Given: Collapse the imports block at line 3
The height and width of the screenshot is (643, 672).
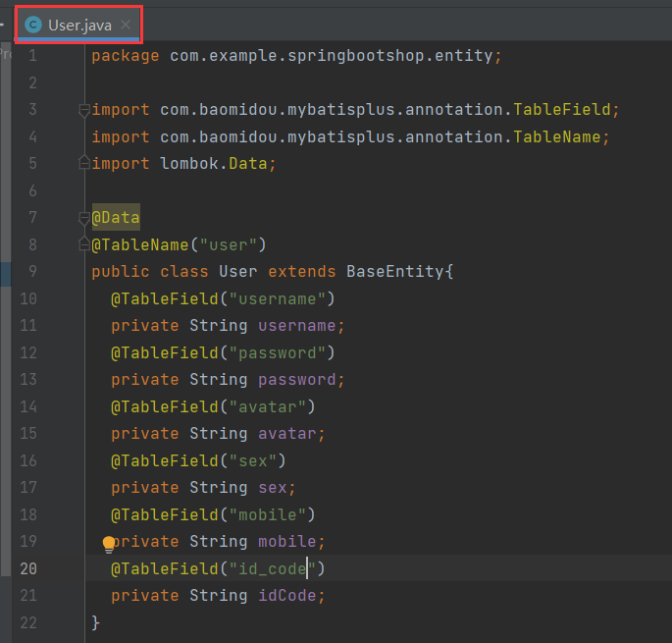Looking at the screenshot, I should [84, 110].
